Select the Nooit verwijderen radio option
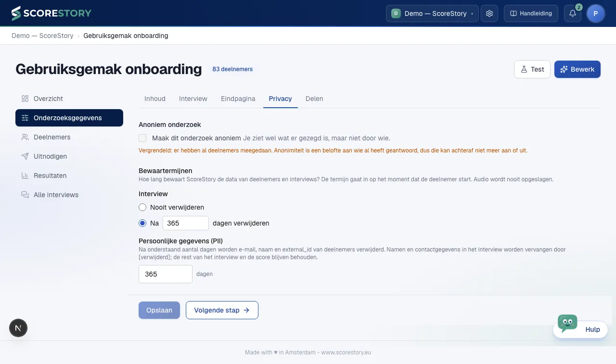 142,207
